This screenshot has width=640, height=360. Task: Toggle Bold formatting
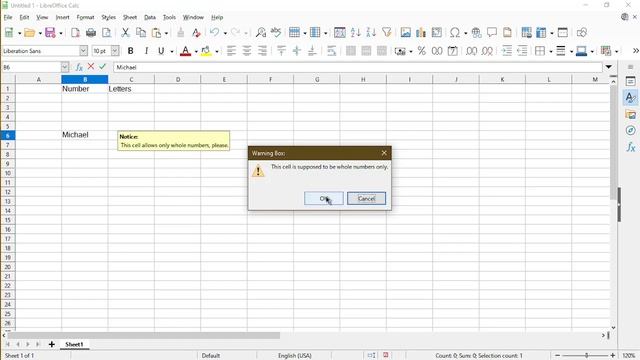tap(131, 51)
